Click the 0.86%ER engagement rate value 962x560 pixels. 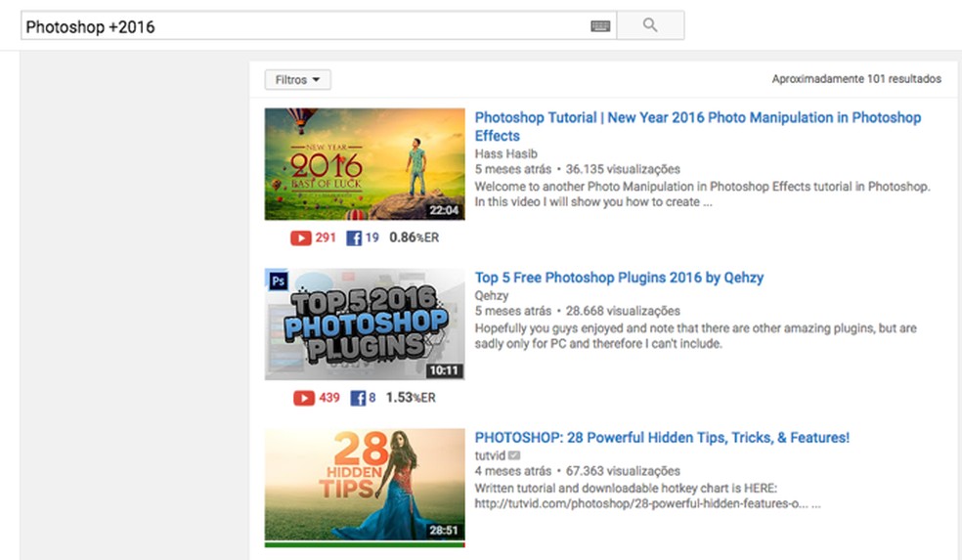[x=415, y=238]
